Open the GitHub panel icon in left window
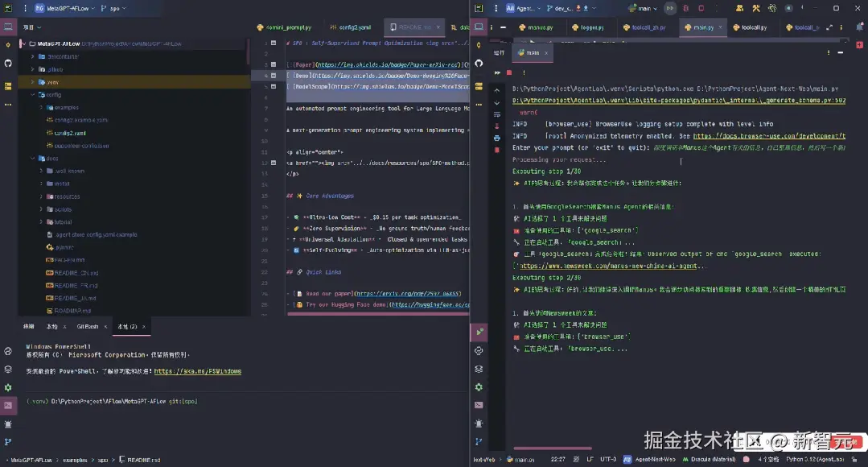Screen dimensions: 868x467 [x=8, y=63]
